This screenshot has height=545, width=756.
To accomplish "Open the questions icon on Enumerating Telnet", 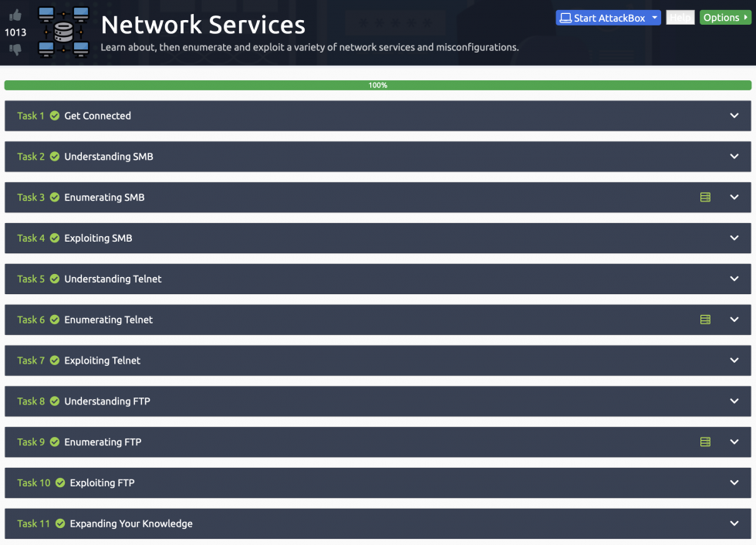I will point(704,319).
